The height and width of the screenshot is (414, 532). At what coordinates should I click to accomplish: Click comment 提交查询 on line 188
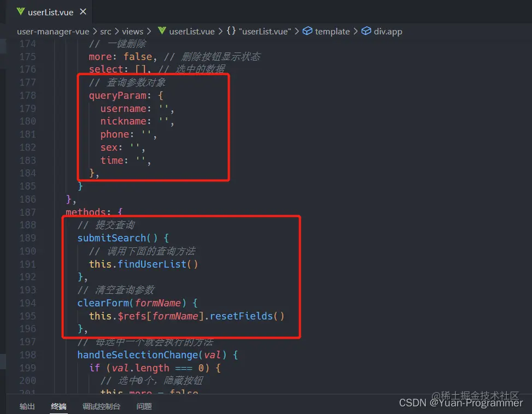point(106,225)
